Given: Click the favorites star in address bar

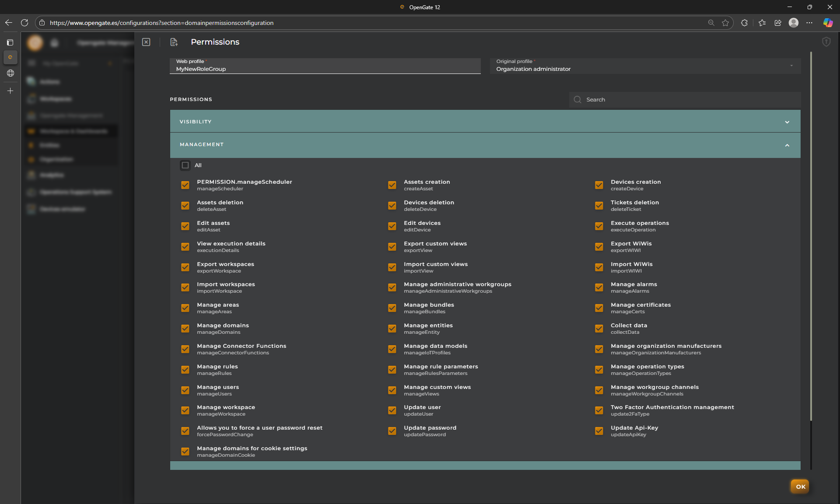Looking at the screenshot, I should (x=725, y=23).
